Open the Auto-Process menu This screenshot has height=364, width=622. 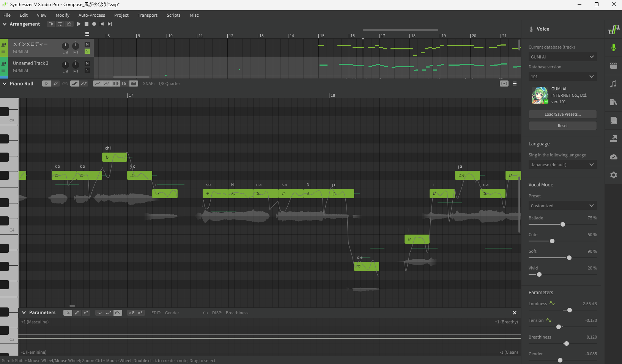(91, 15)
